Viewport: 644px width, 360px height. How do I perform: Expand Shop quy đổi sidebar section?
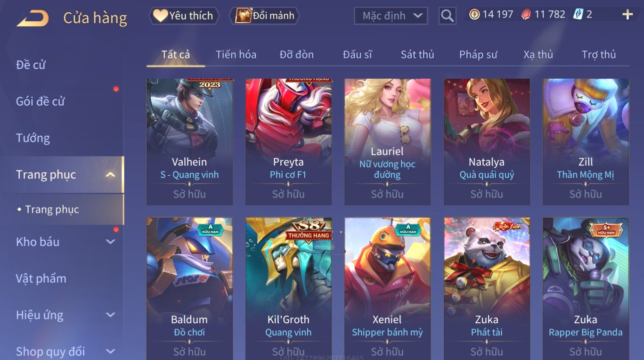click(x=110, y=351)
